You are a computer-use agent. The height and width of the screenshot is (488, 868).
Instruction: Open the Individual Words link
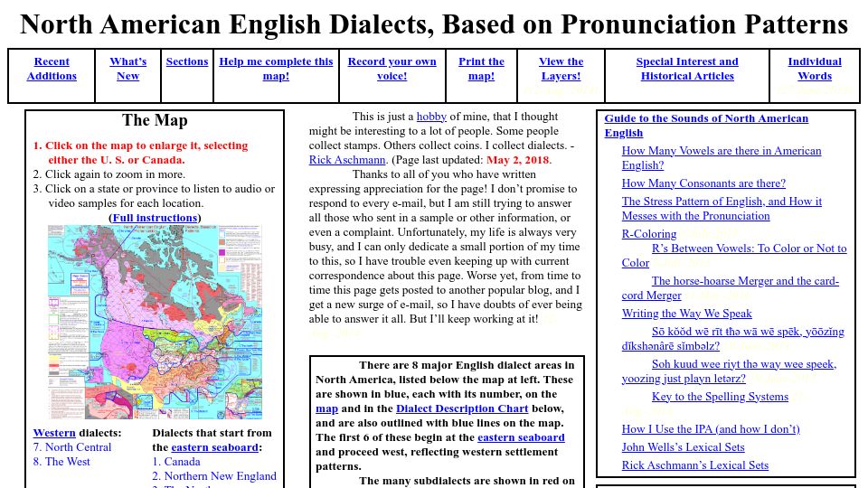[815, 69]
